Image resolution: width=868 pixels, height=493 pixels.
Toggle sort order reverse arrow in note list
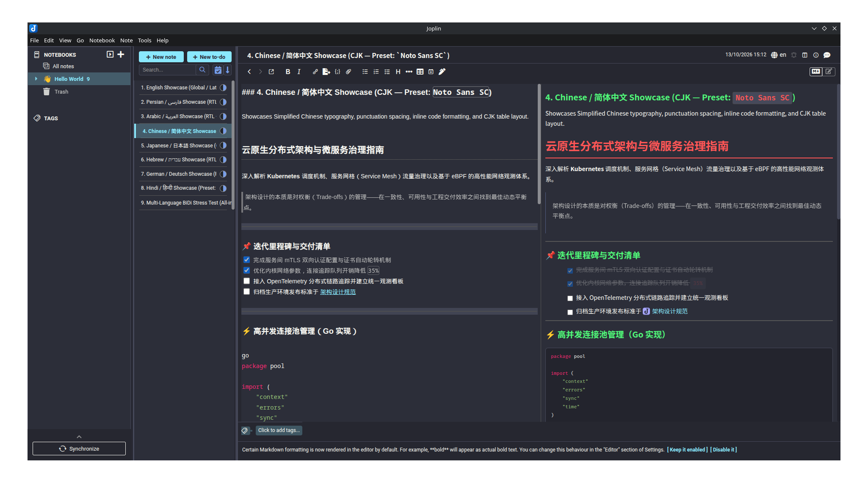(228, 70)
